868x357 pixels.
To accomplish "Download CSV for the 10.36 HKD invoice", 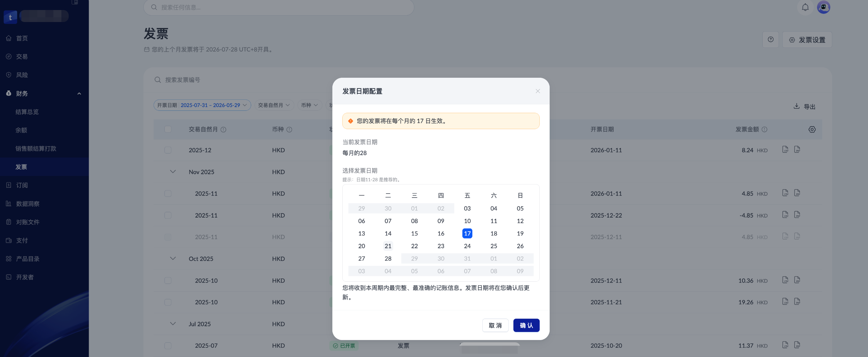I will click(x=785, y=280).
